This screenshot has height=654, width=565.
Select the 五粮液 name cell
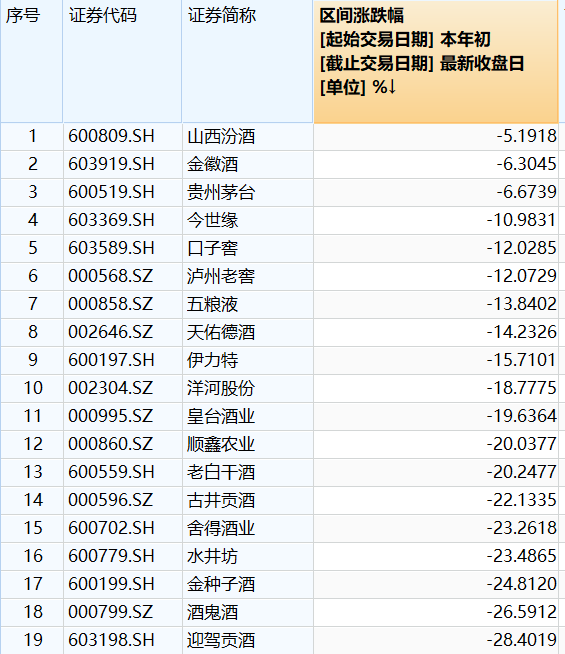tap(248, 304)
